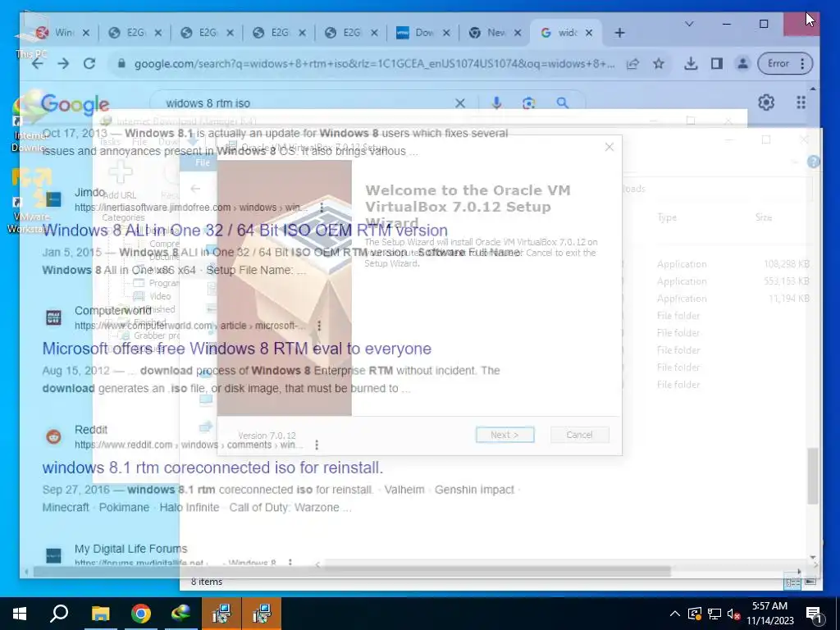Click the Chrome page horizontal scrollbar
This screenshot has height=630, width=840.
click(352, 572)
